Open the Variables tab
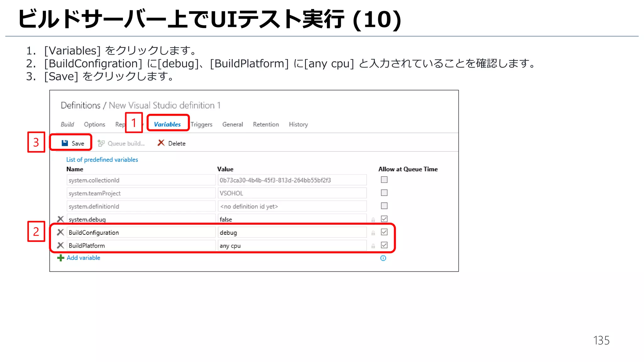The height and width of the screenshot is (362, 644). pyautogui.click(x=167, y=124)
